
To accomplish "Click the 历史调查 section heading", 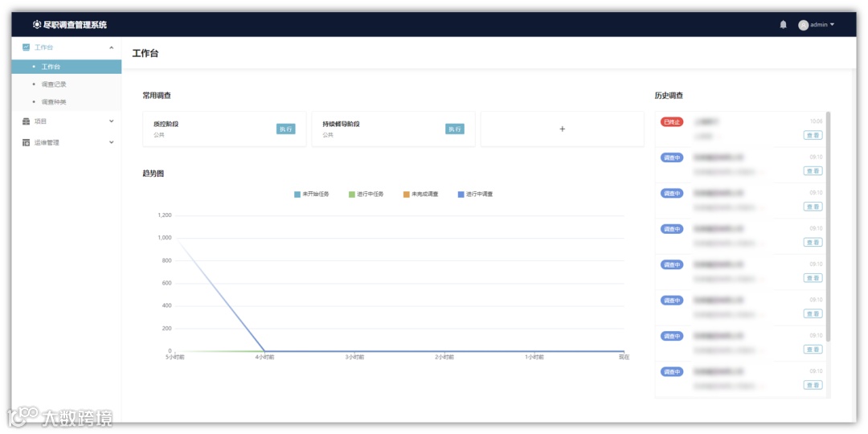I will [x=669, y=96].
